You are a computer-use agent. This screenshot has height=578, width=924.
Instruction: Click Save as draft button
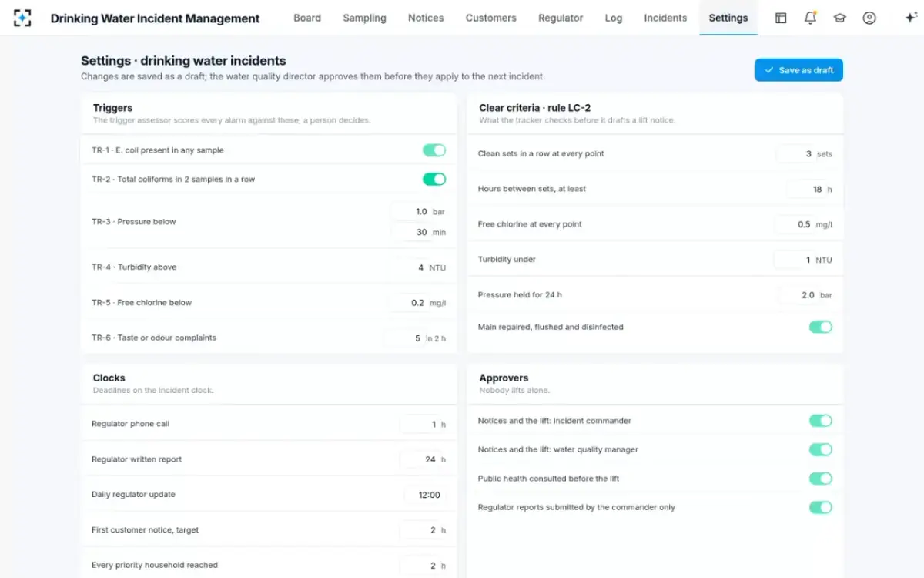(x=798, y=70)
